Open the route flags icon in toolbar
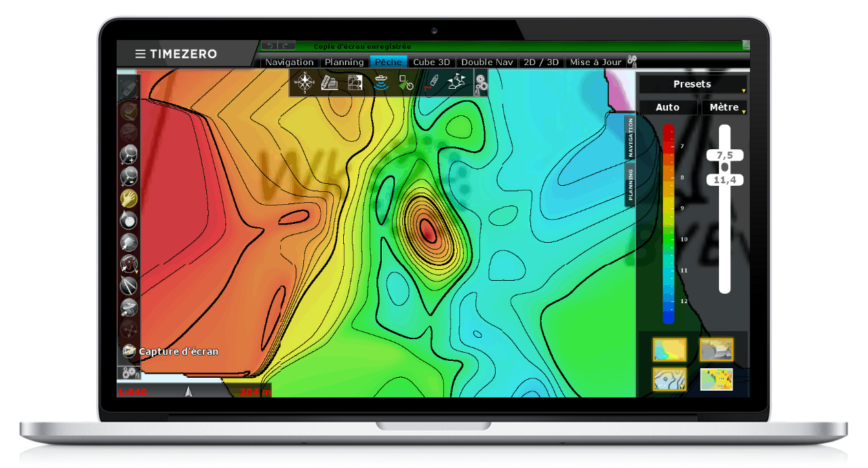 [x=457, y=82]
